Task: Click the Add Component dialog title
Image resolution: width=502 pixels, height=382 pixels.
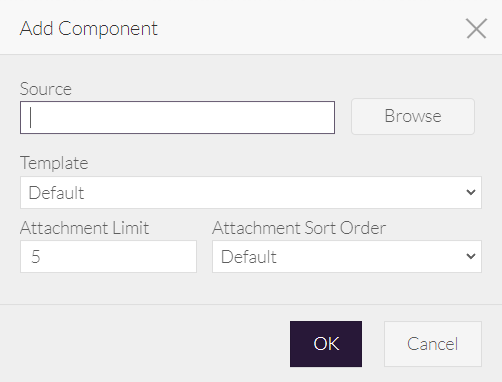Action: [x=88, y=29]
